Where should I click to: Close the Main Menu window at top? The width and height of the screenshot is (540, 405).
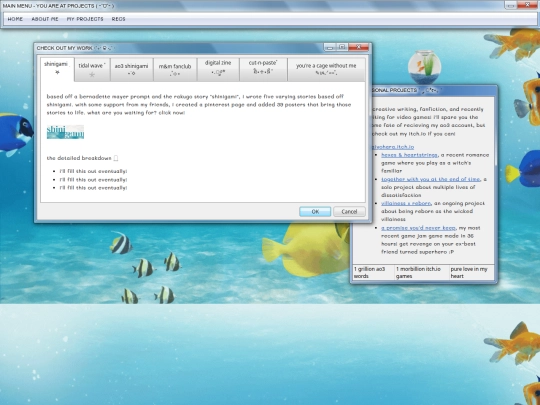click(528, 5)
